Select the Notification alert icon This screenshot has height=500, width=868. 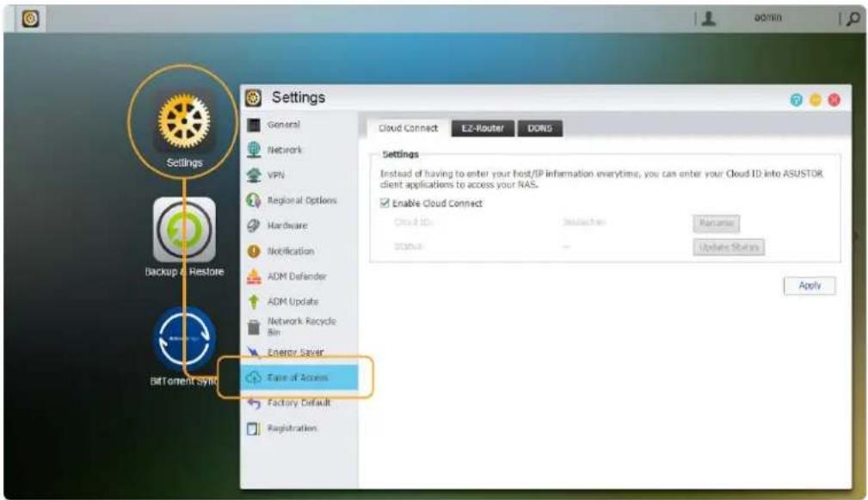(x=254, y=250)
